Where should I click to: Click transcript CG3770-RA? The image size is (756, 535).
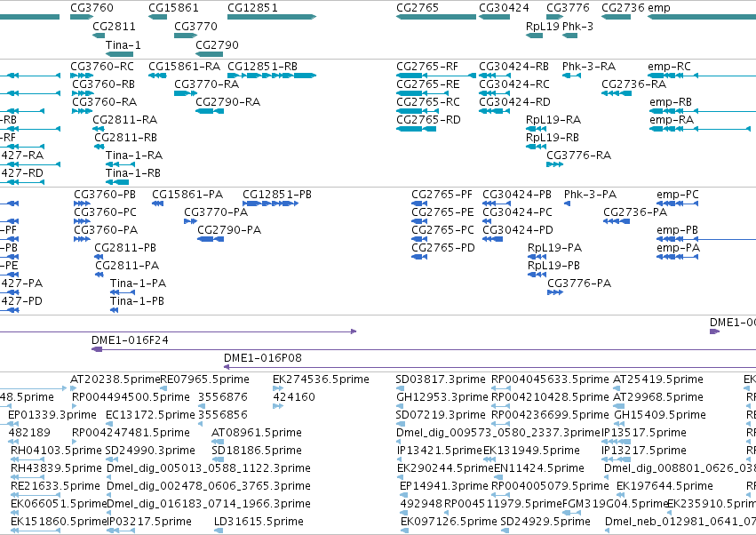click(x=186, y=93)
